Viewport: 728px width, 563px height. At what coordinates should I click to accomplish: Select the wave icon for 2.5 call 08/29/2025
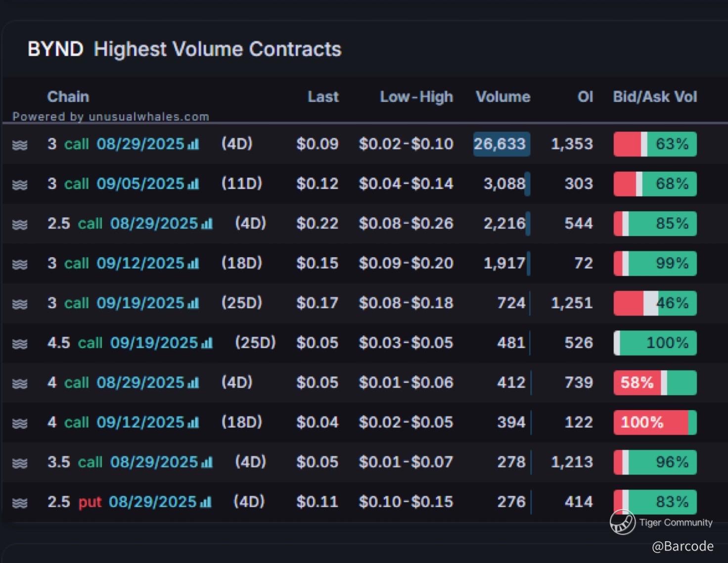[19, 225]
